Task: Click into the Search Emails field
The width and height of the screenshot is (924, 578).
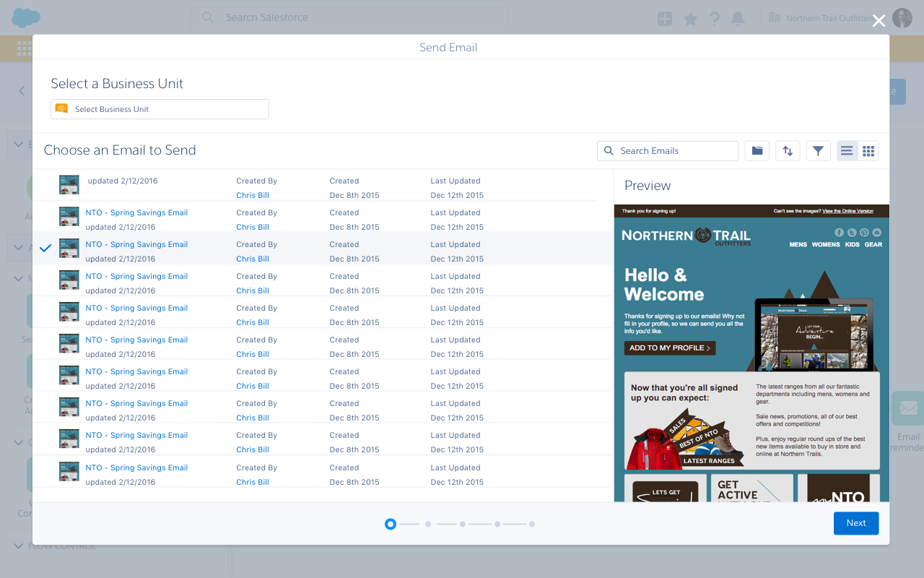Action: (668, 151)
